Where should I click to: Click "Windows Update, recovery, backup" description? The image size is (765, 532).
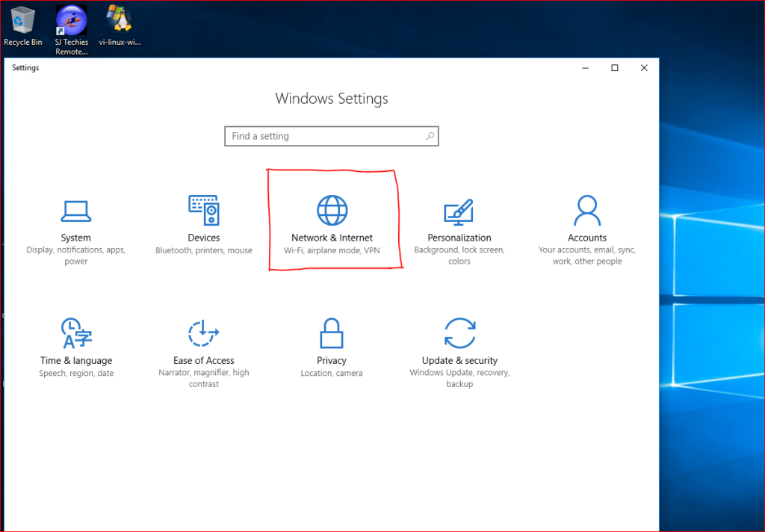(459, 378)
